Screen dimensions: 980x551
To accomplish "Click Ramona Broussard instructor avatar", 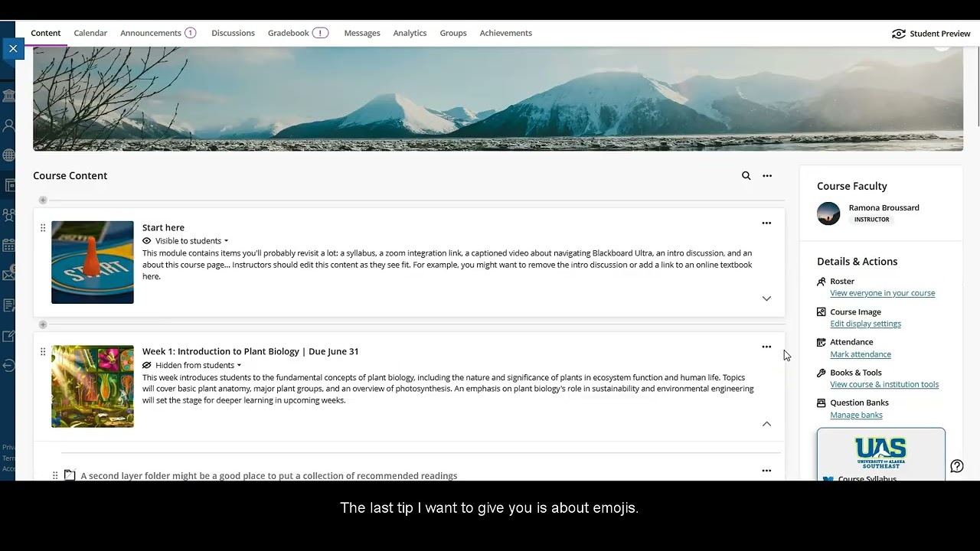I will 828,214.
